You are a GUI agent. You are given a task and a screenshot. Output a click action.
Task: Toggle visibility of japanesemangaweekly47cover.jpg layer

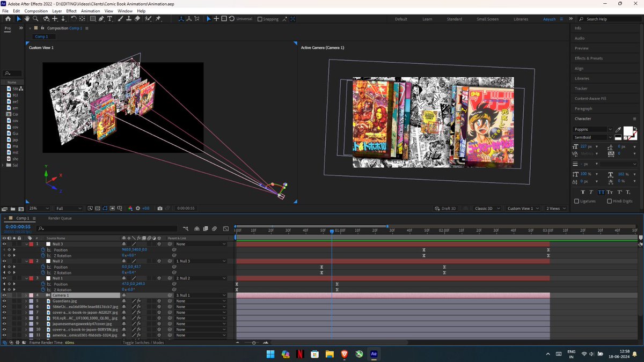[4, 323]
